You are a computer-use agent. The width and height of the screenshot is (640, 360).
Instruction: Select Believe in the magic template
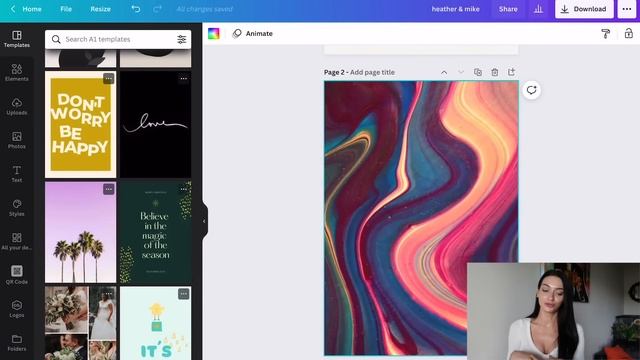coord(156,232)
